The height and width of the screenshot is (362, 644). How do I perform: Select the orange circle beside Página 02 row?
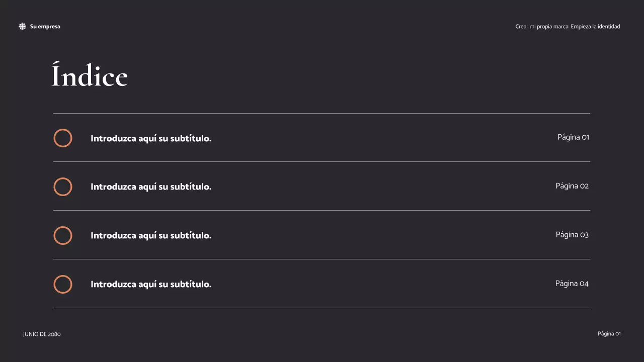pos(63,187)
